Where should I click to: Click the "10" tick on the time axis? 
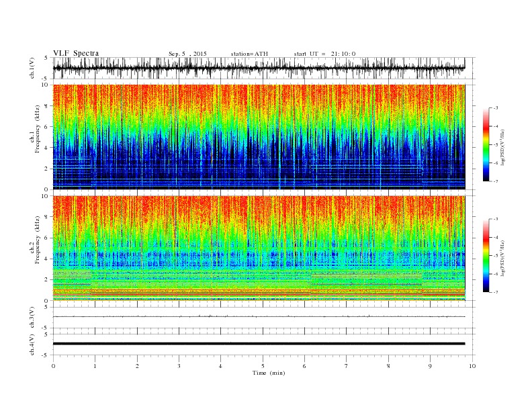pos(472,366)
